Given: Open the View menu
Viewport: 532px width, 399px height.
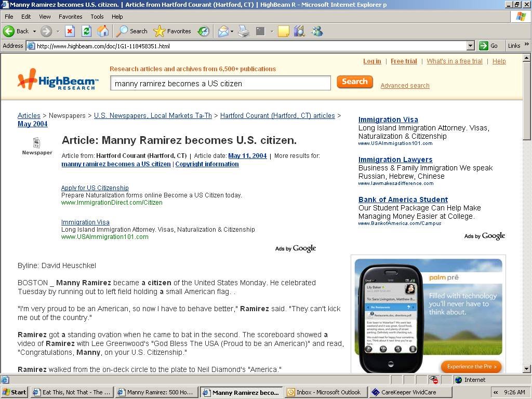Looking at the screenshot, I should pyautogui.click(x=45, y=17).
